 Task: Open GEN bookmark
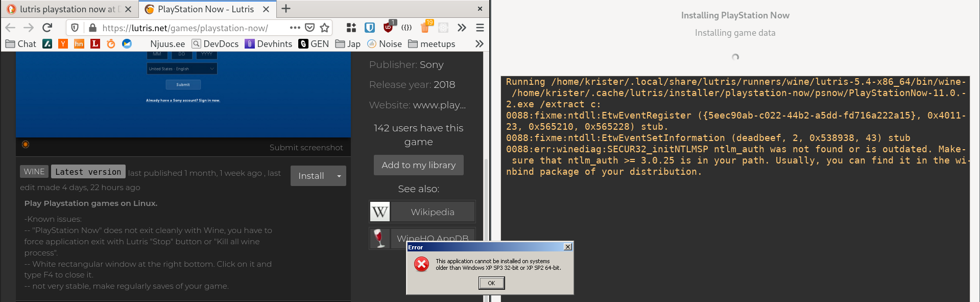(x=314, y=44)
